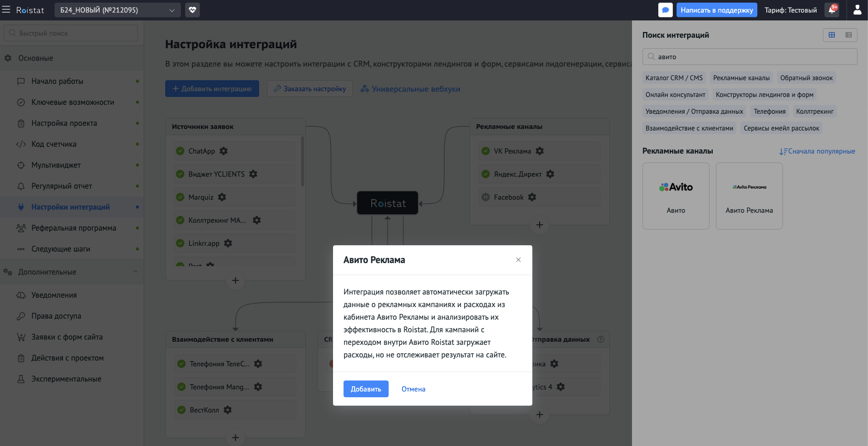Open the hamburger menu next to Roistat logo
The height and width of the screenshot is (446, 868).
coord(6,10)
